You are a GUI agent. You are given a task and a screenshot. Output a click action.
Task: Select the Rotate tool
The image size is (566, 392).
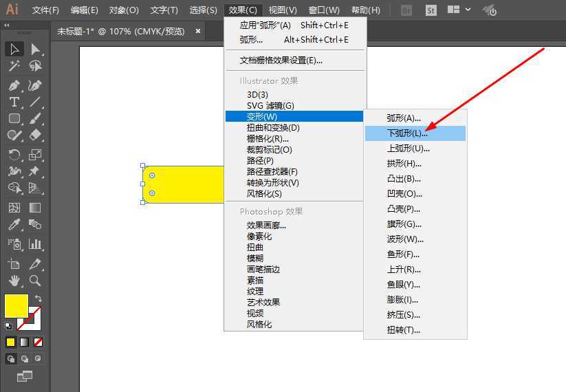click(x=14, y=155)
